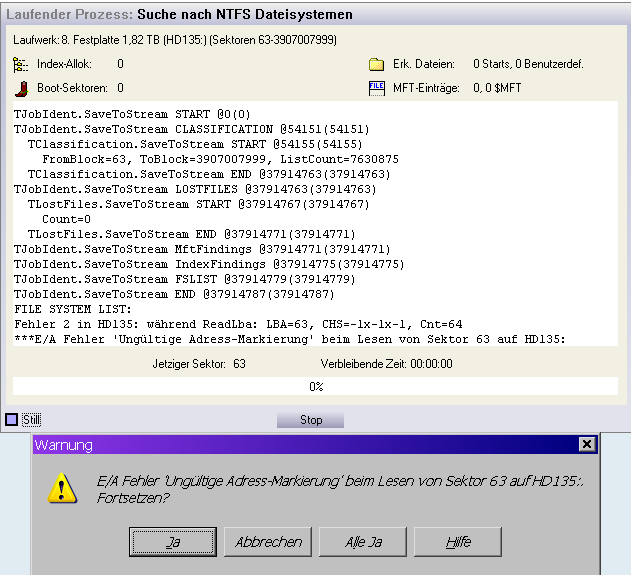Click the MftFindings log line
This screenshot has width=631, height=575.
tap(202, 249)
